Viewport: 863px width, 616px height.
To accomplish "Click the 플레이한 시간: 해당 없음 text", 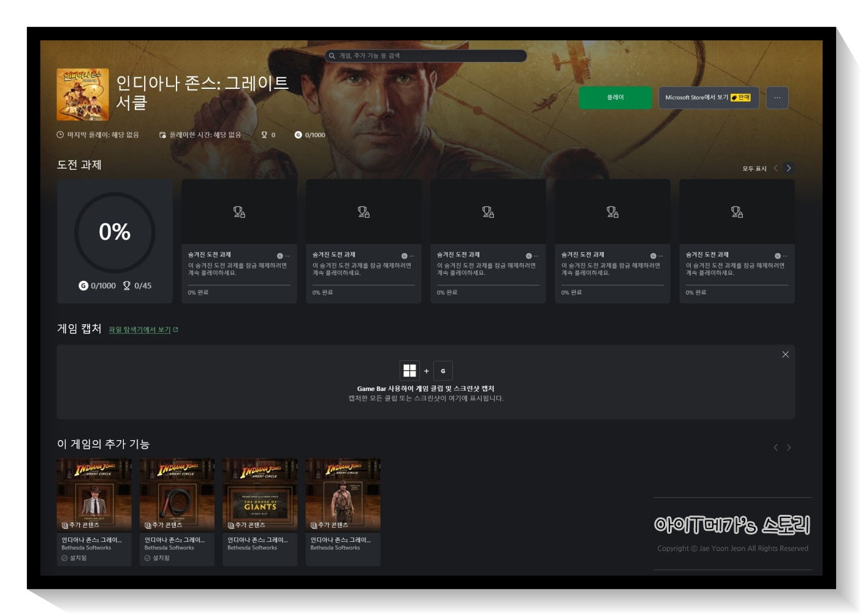I will (x=205, y=135).
